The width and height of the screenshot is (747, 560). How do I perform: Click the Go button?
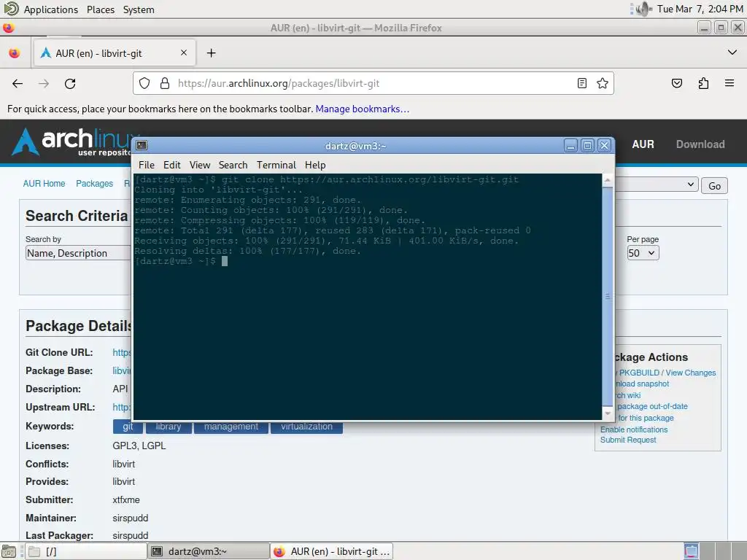[714, 186]
